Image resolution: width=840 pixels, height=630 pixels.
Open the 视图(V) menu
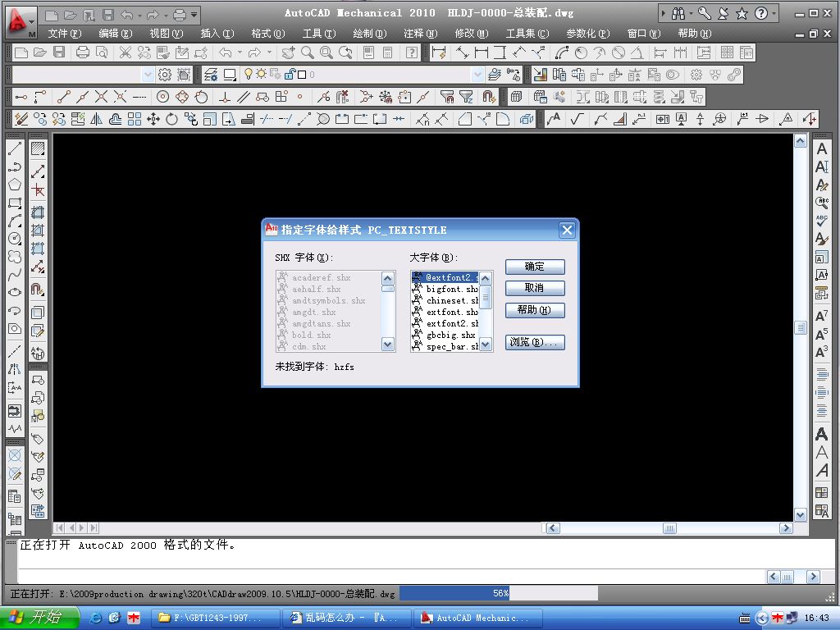(x=166, y=33)
